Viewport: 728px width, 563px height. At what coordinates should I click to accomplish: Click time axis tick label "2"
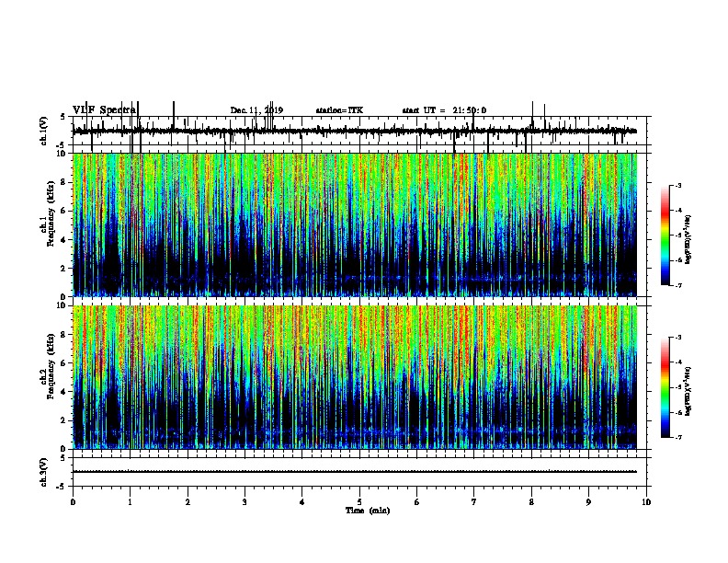click(x=188, y=502)
